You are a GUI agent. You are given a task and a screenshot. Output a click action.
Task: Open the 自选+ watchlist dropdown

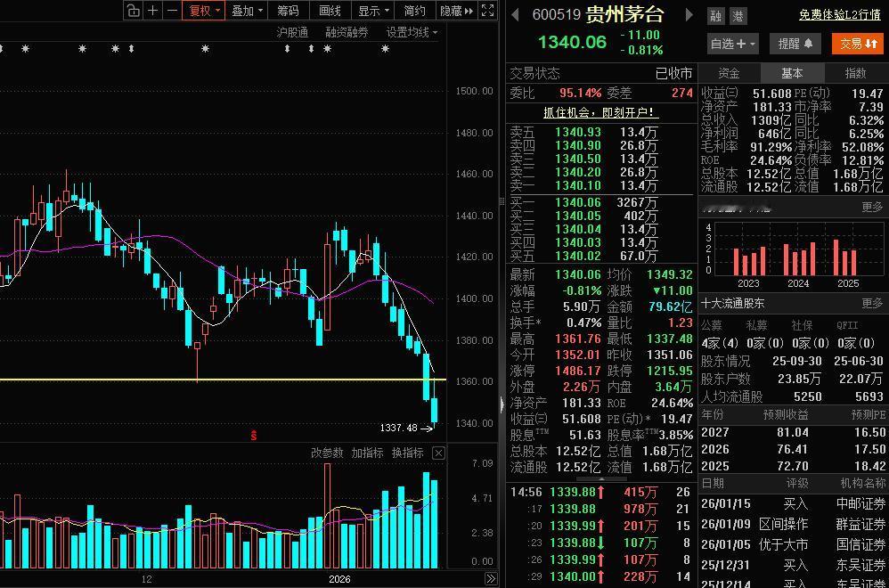click(732, 44)
